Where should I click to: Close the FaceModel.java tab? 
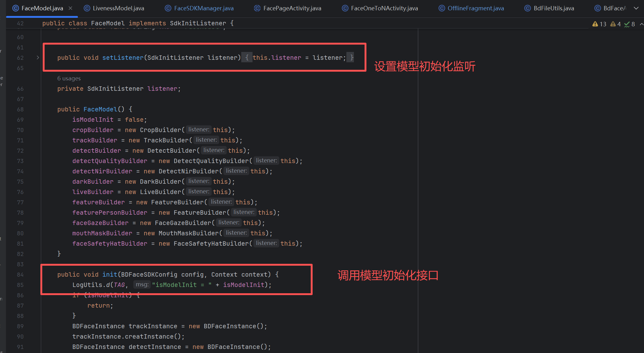pos(71,8)
